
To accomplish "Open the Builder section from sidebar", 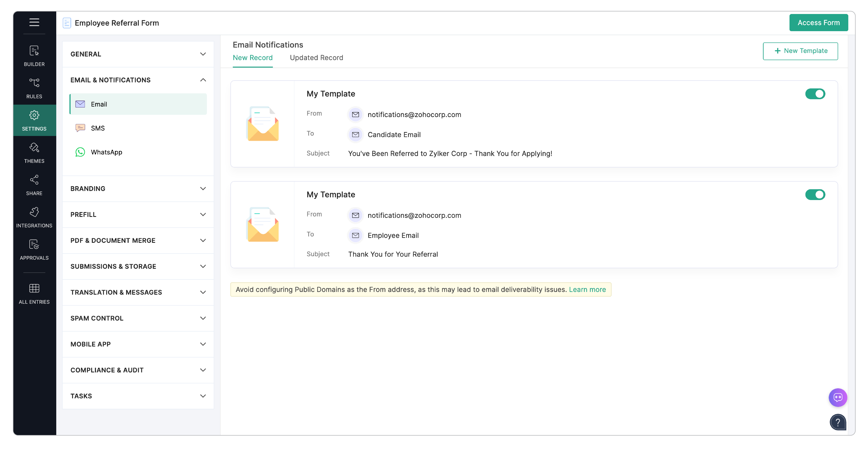I will pos(34,56).
